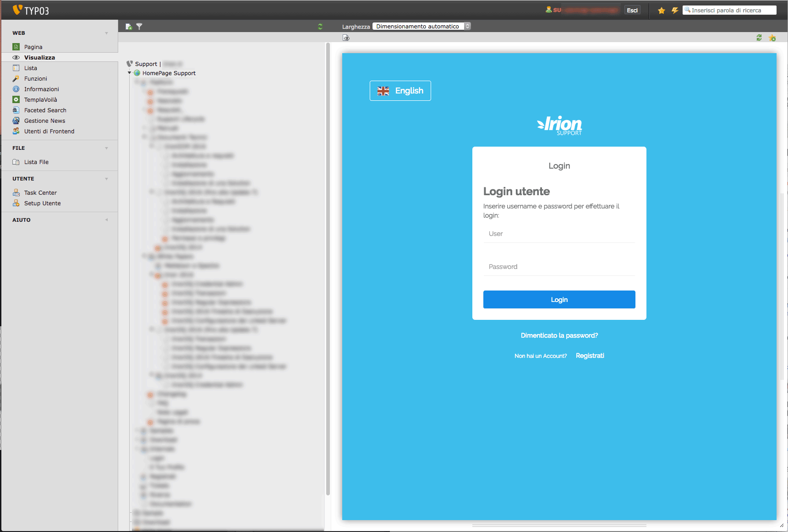Open the Dimenticato la password link
This screenshot has width=788, height=532.
(x=559, y=335)
